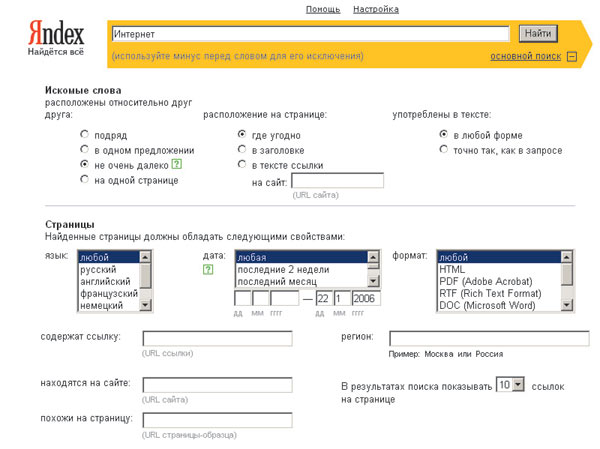Open help icon next to 'не очень далеко'
This screenshot has width=600, height=449.
176,163
